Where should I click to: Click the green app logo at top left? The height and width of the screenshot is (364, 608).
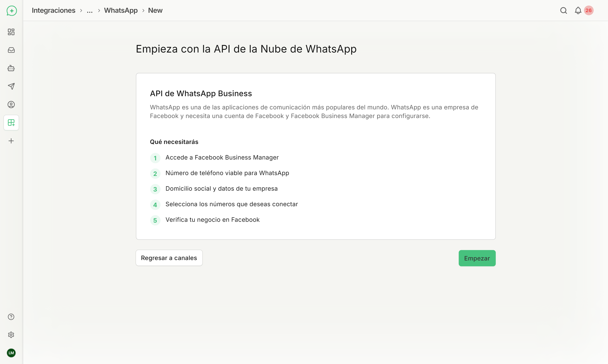pos(11,11)
